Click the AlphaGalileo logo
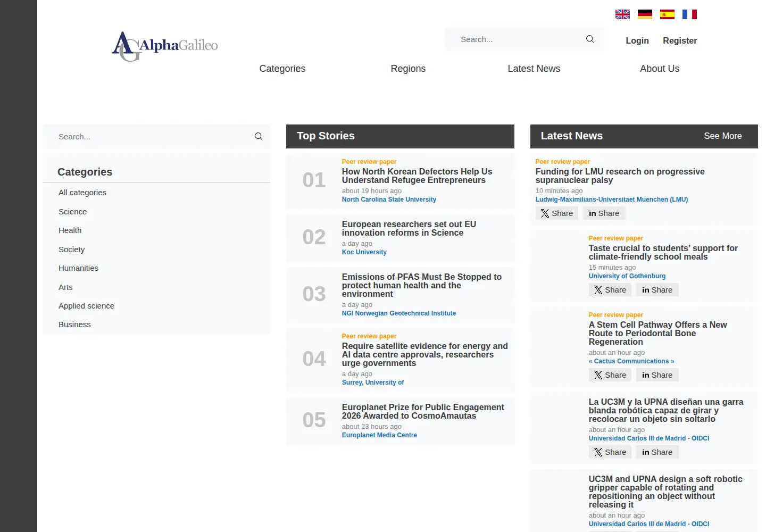 [165, 46]
